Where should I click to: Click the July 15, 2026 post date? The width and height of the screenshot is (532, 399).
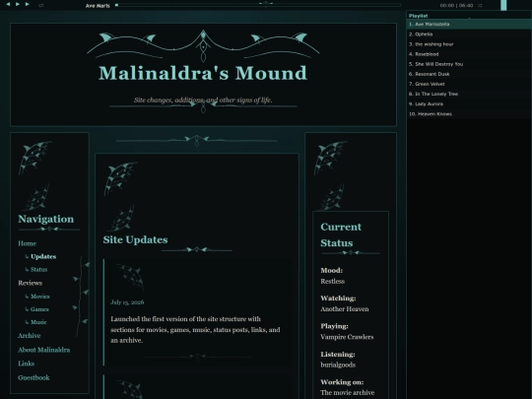coord(127,302)
